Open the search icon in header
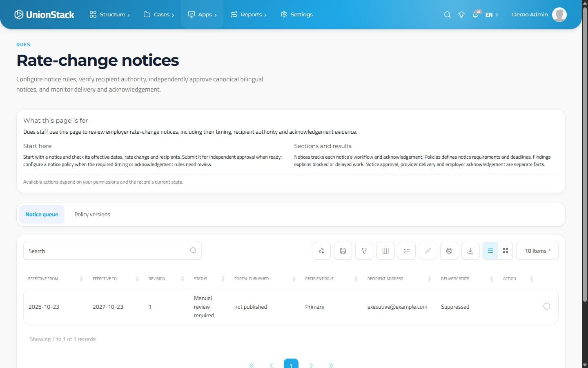Viewport: 588px width, 368px height. (448, 14)
